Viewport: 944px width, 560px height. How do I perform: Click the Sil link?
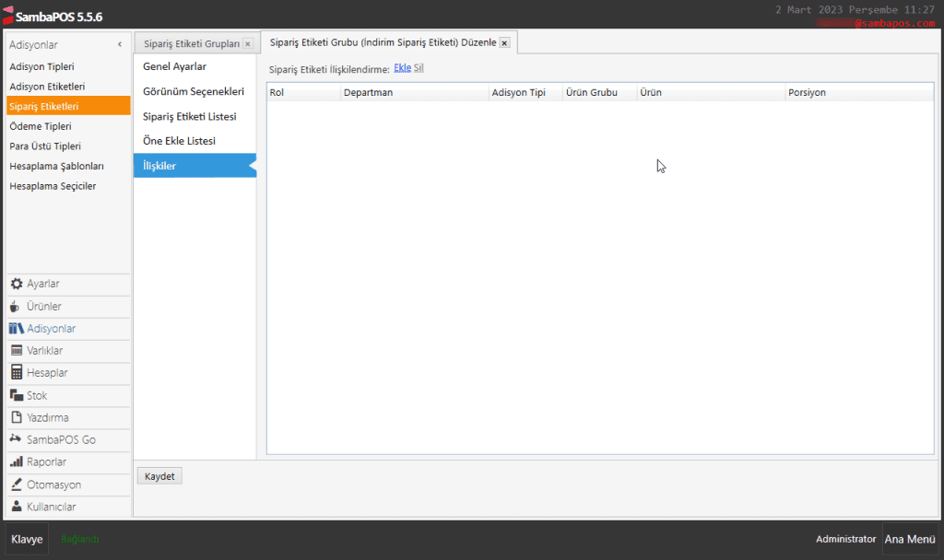(419, 68)
